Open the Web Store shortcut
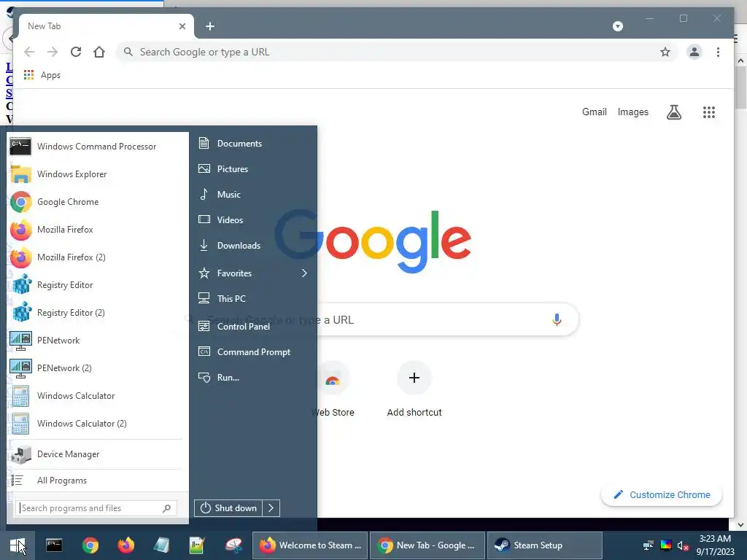Viewport: 747px width, 560px height. pos(333,389)
